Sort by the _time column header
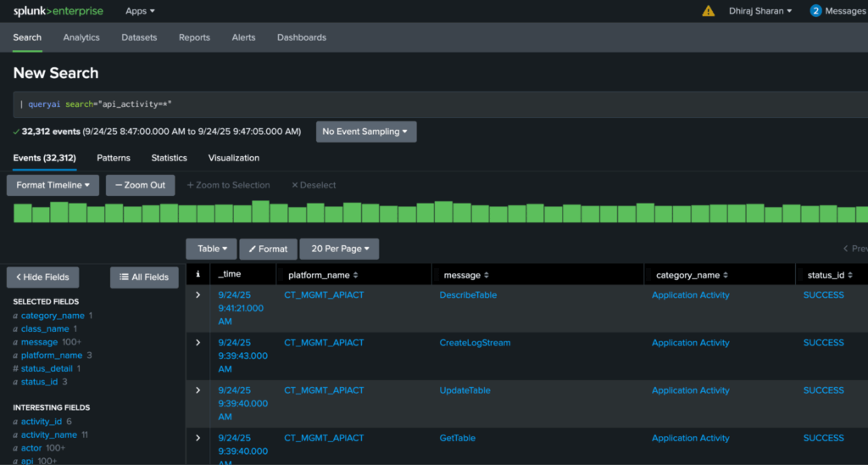Viewport: 868px width, 465px height. click(229, 274)
